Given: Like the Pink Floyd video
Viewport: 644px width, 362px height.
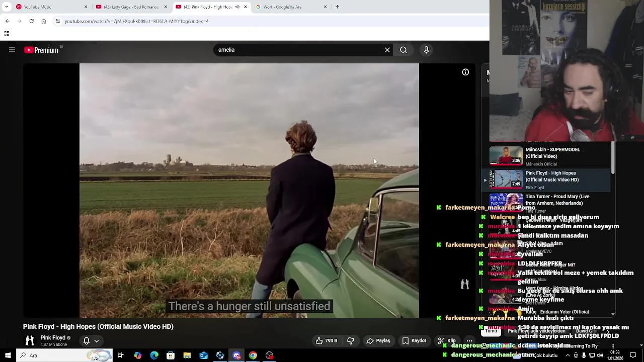Looking at the screenshot, I should coord(327,340).
